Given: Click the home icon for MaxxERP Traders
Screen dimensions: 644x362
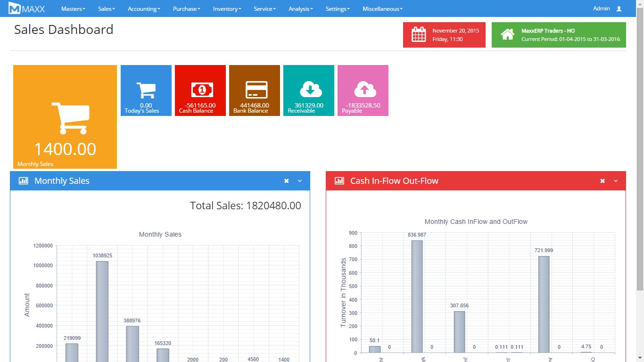Looking at the screenshot, I should pyautogui.click(x=507, y=35).
